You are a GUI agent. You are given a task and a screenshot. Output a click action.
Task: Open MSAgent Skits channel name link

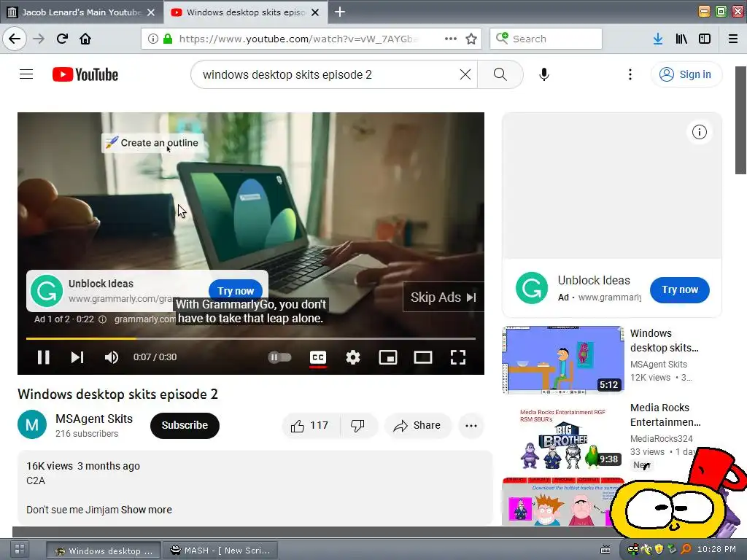[94, 419]
